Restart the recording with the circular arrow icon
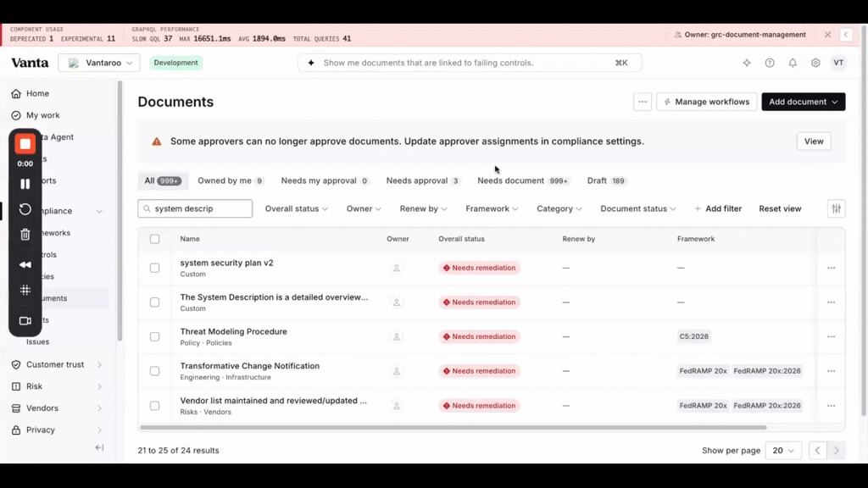Screen dimensions: 868x488 [x=25, y=209]
